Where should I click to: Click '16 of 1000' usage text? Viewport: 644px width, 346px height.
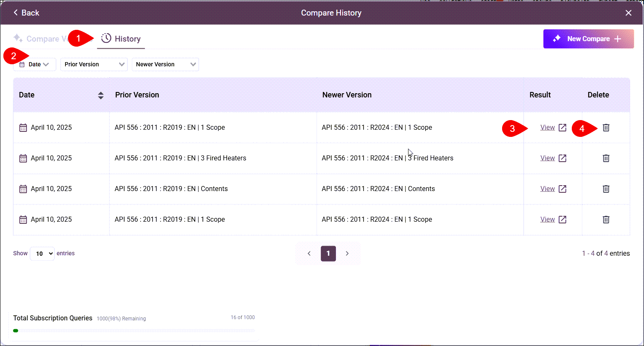click(243, 317)
